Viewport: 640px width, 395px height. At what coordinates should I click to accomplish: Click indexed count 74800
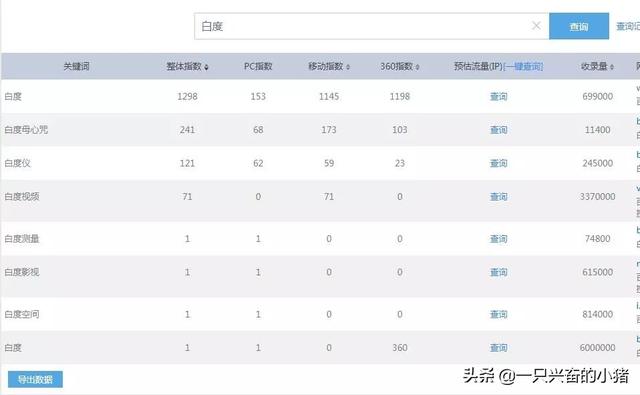[x=598, y=239]
